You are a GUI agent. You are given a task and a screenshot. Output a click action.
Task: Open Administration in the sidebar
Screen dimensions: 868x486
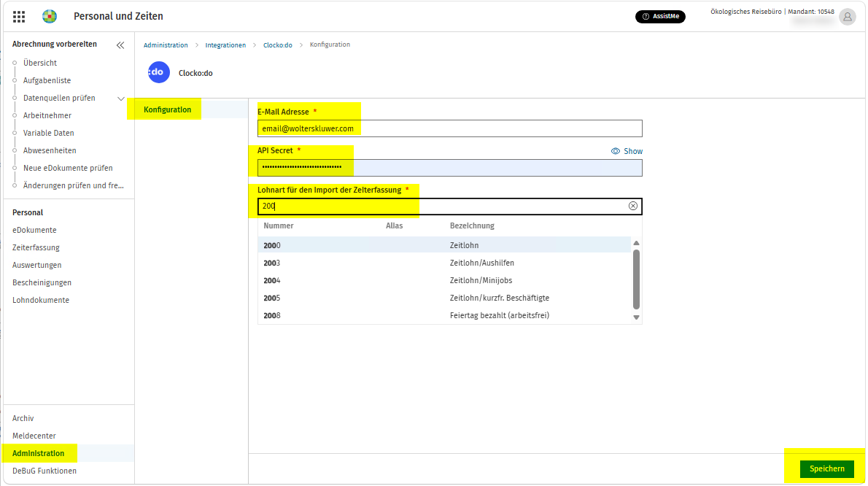38,453
